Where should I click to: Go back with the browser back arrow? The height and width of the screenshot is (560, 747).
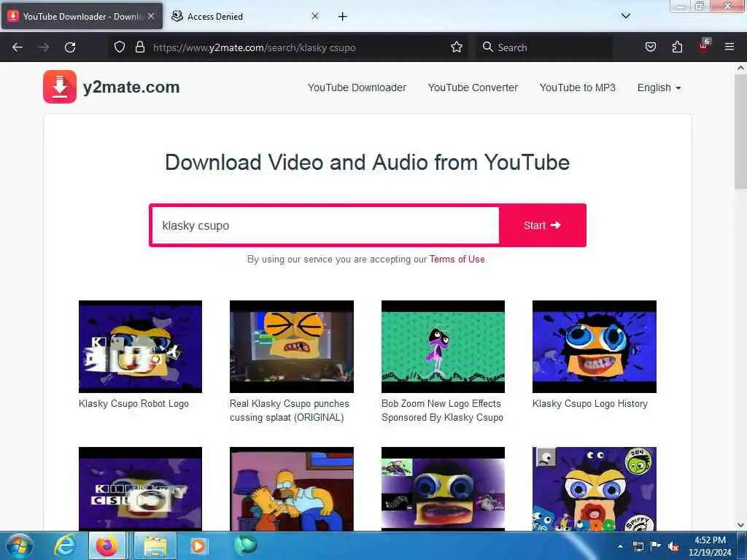coord(18,47)
